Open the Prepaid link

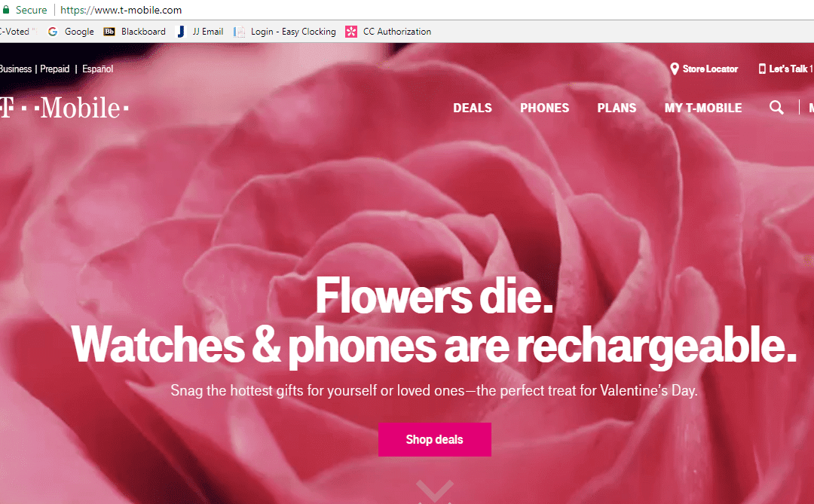(54, 69)
